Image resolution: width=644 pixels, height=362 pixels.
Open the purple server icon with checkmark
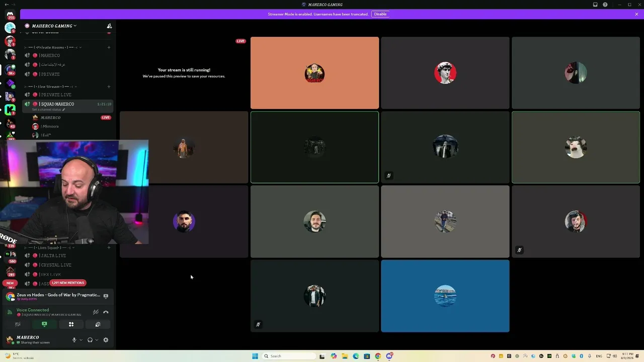coord(10,82)
